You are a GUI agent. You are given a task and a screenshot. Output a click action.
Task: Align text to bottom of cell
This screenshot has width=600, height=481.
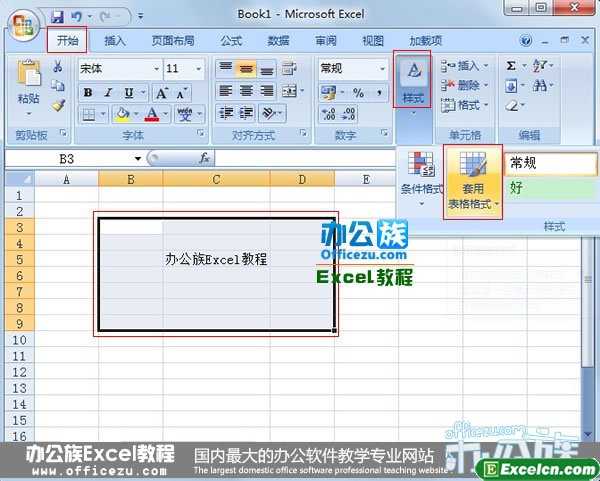pos(267,69)
